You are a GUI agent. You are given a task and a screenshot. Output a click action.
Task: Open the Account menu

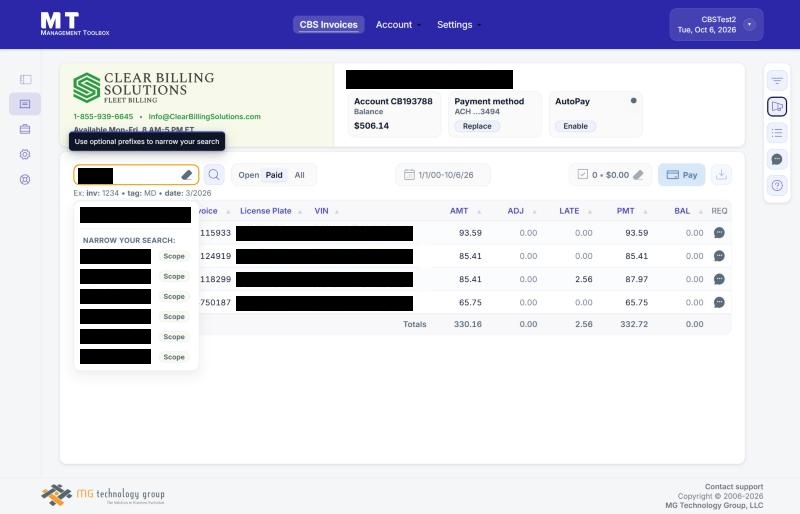(x=398, y=25)
